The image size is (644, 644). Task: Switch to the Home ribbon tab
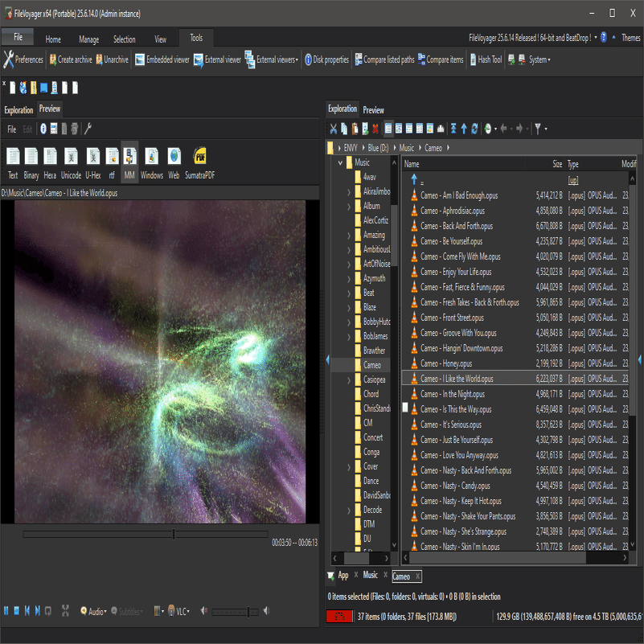point(53,39)
